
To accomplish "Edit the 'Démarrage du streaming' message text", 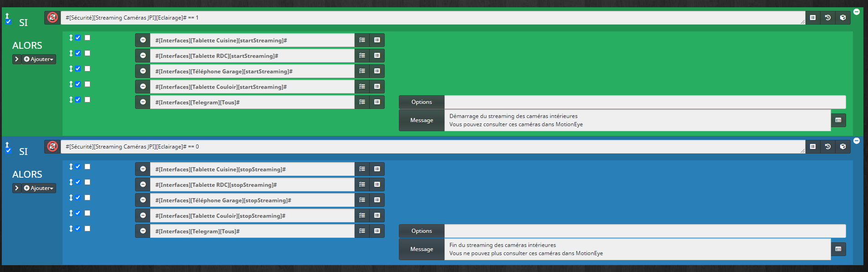I will point(638,120).
